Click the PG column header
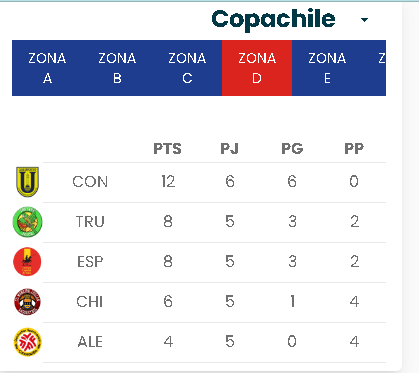The height and width of the screenshot is (373, 419). 292,149
